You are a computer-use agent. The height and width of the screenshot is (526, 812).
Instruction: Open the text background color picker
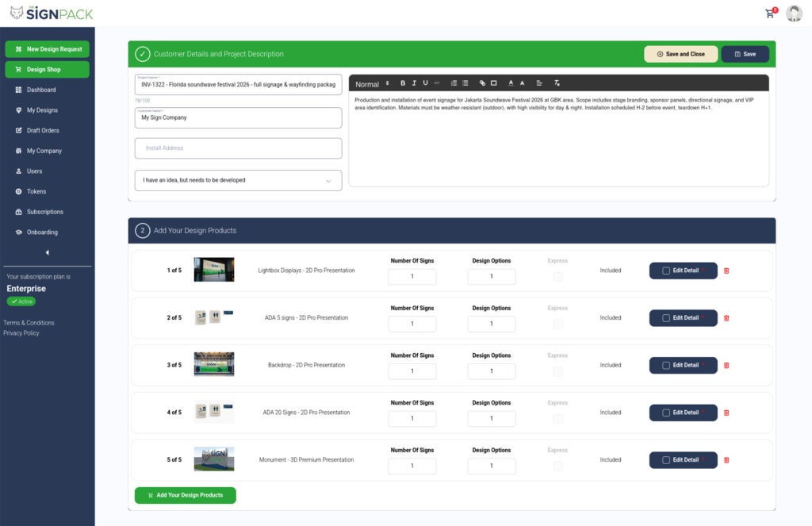click(x=522, y=83)
